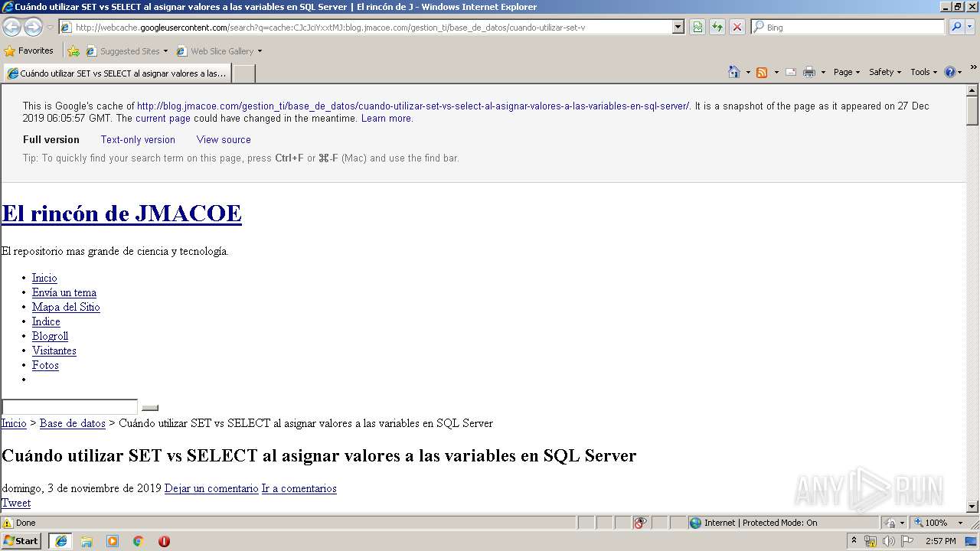Click the Bing search input field
The height and width of the screenshot is (551, 980).
pyautogui.click(x=848, y=27)
